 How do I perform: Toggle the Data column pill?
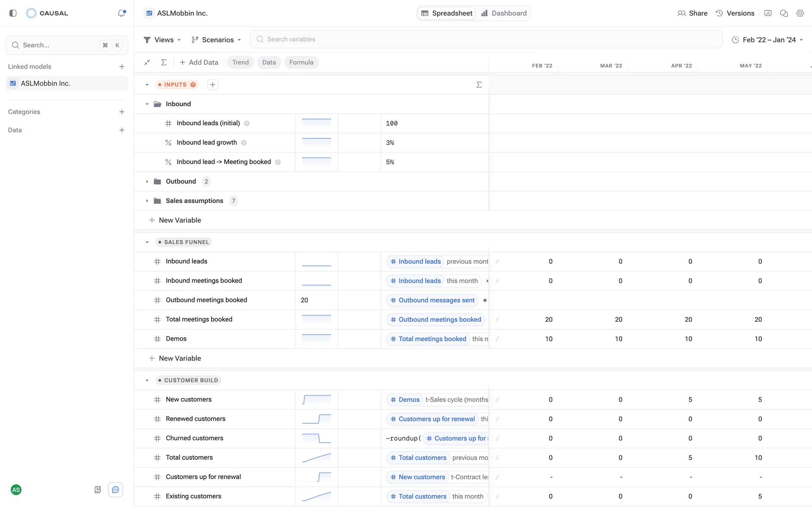[x=269, y=63]
